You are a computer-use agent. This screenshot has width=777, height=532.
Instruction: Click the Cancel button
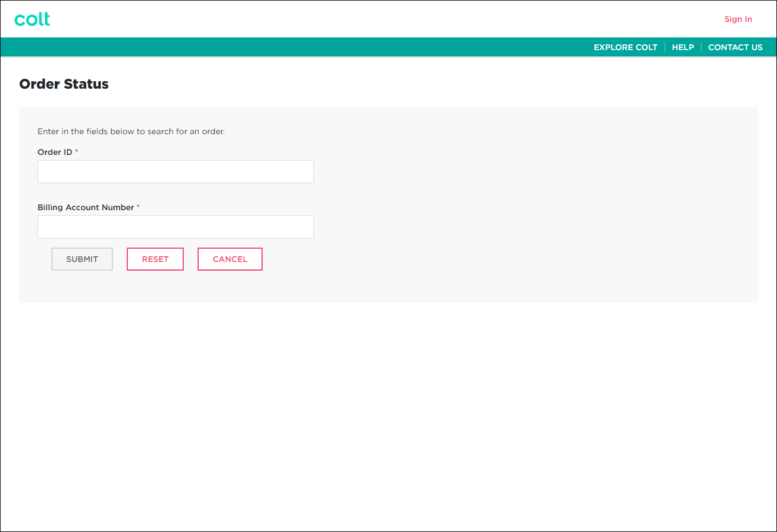(230, 259)
